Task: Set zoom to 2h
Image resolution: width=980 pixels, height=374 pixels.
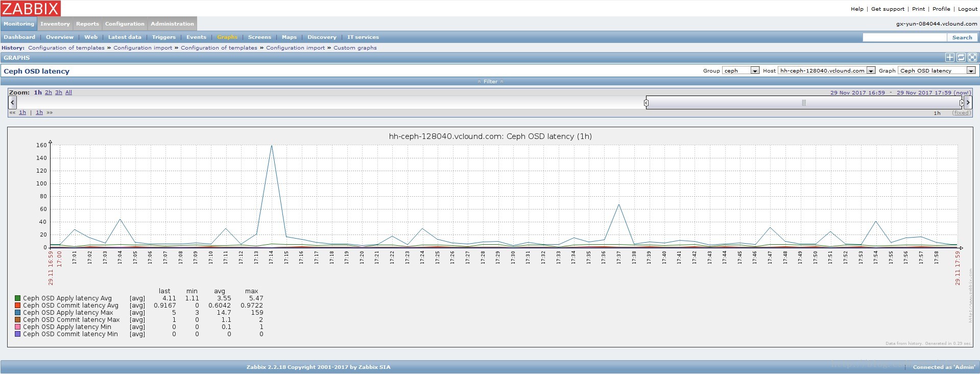Action: click(x=49, y=92)
